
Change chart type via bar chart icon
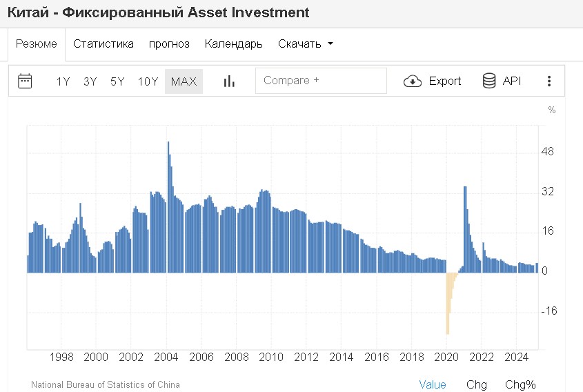(x=229, y=81)
